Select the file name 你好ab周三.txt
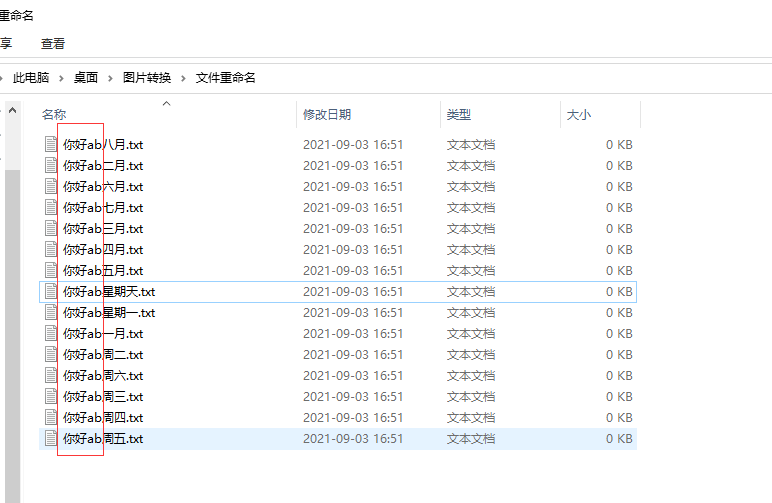Viewport: 772px width, 503px height. (x=103, y=397)
